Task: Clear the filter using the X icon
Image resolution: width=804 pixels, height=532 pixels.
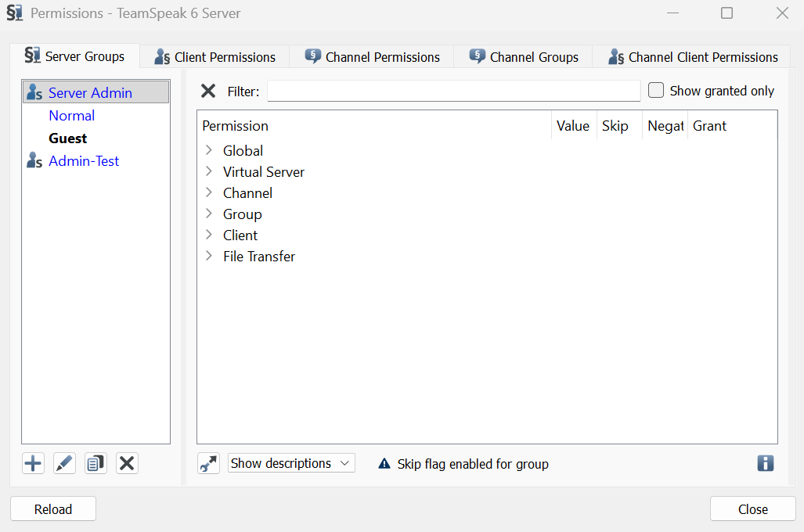Action: pyautogui.click(x=208, y=92)
